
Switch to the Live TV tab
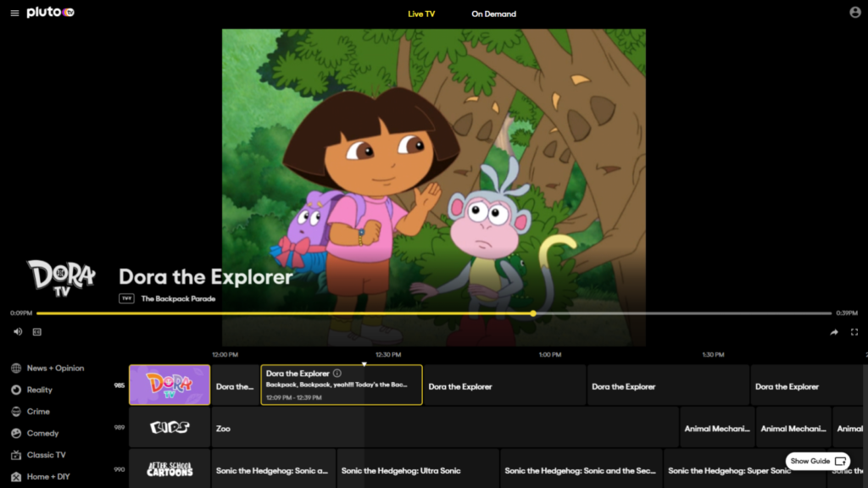coord(421,14)
